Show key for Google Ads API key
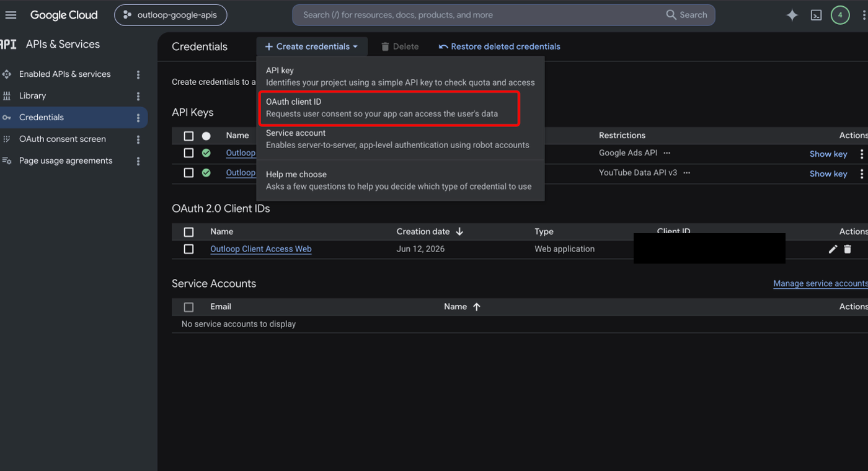868x471 pixels. click(828, 154)
